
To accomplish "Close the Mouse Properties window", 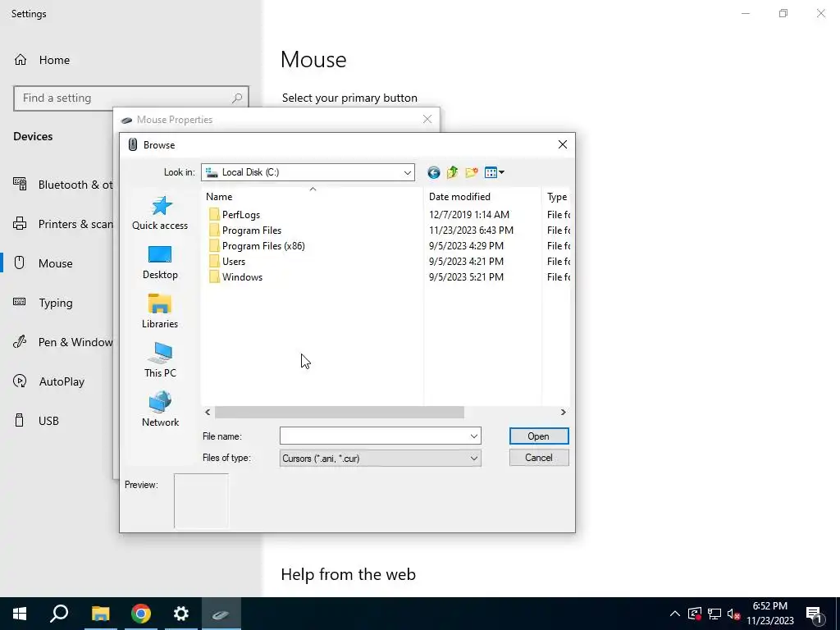I will tap(427, 119).
